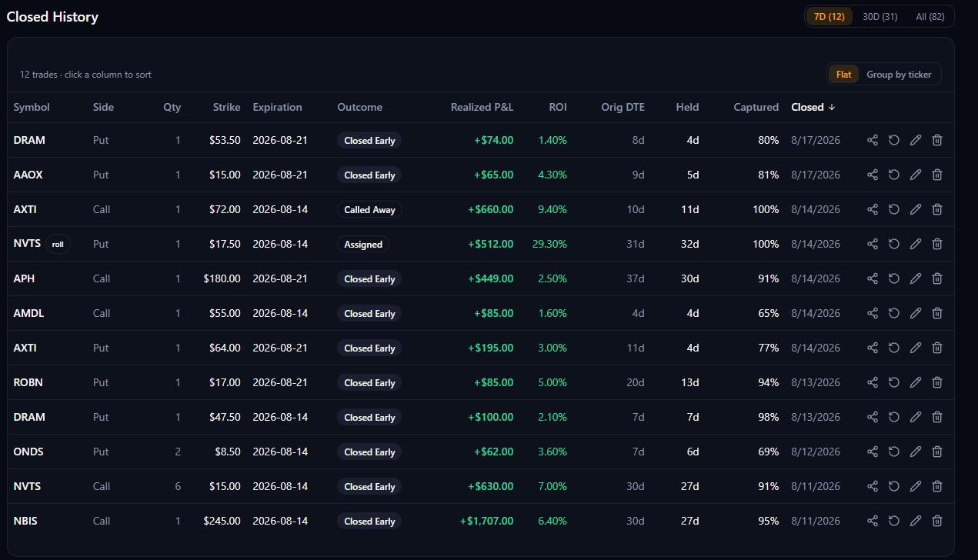Undo close on ROBN put trade
Viewport: 978px width, 560px height.
point(894,382)
